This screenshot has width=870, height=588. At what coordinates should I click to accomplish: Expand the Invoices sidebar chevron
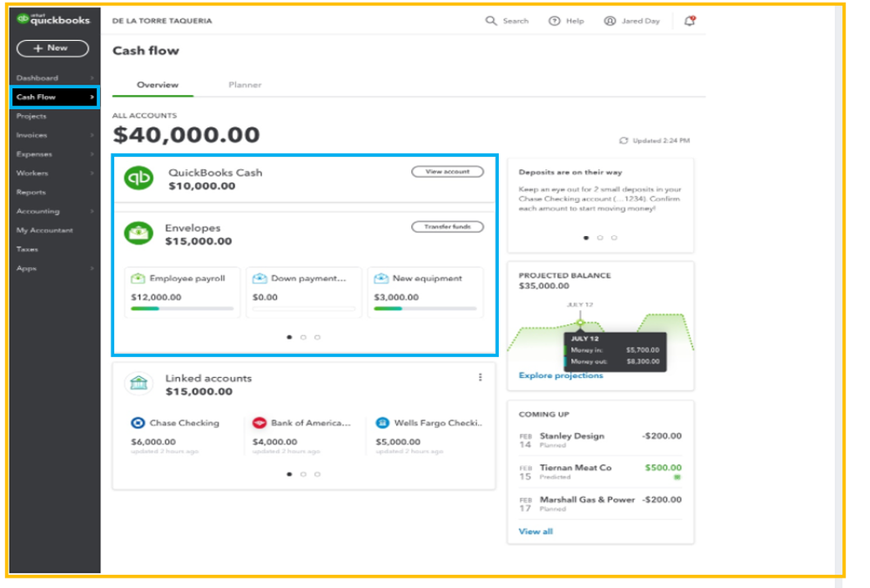(92, 135)
